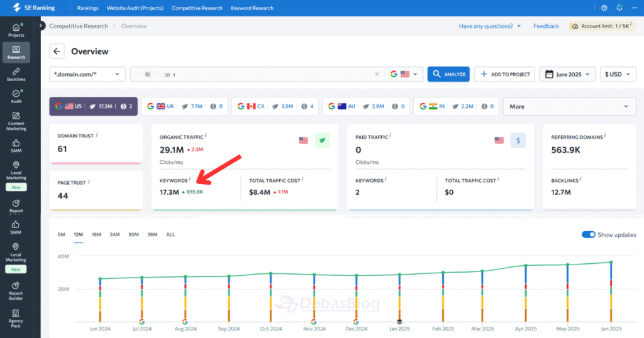Go back with the arrow next to Overview
The image size is (644, 338).
click(57, 52)
